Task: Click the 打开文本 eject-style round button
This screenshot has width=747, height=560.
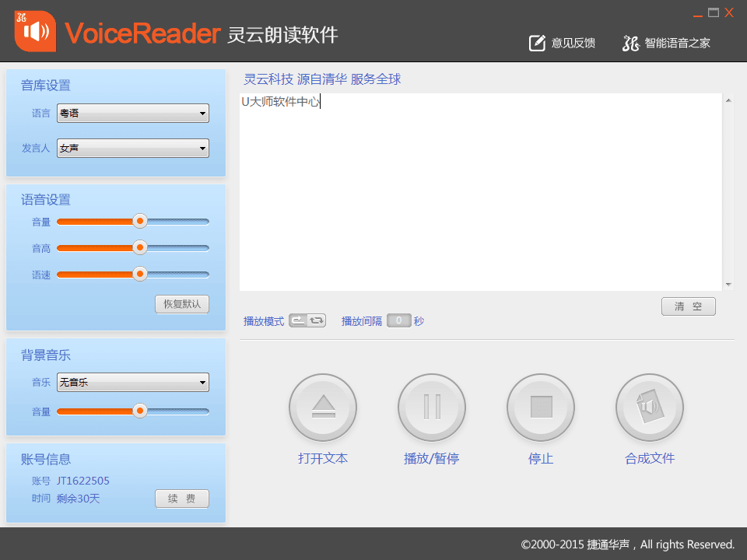Action: [323, 408]
